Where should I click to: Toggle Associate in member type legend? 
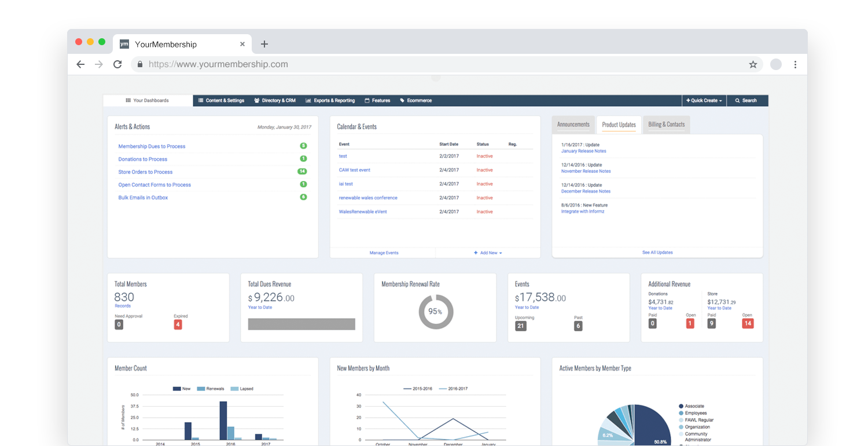point(692,406)
